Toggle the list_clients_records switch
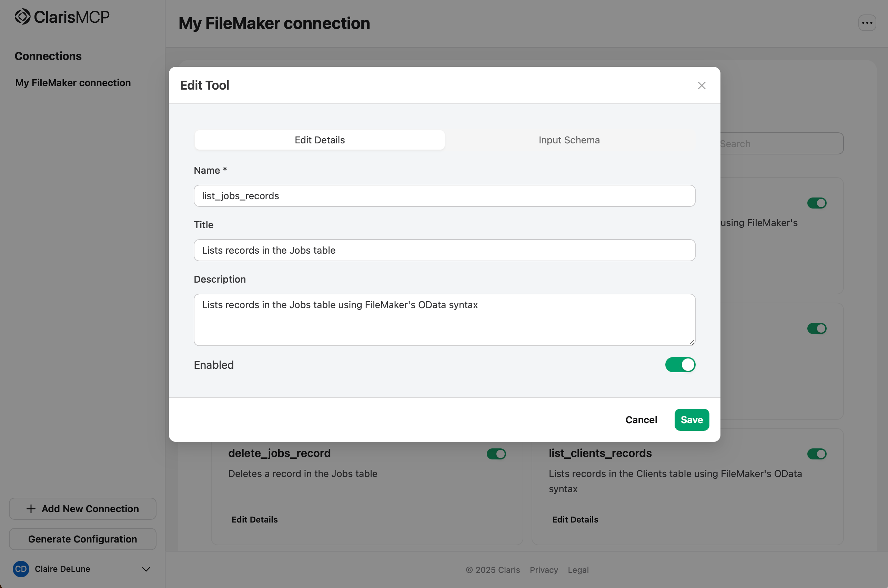 [816, 454]
